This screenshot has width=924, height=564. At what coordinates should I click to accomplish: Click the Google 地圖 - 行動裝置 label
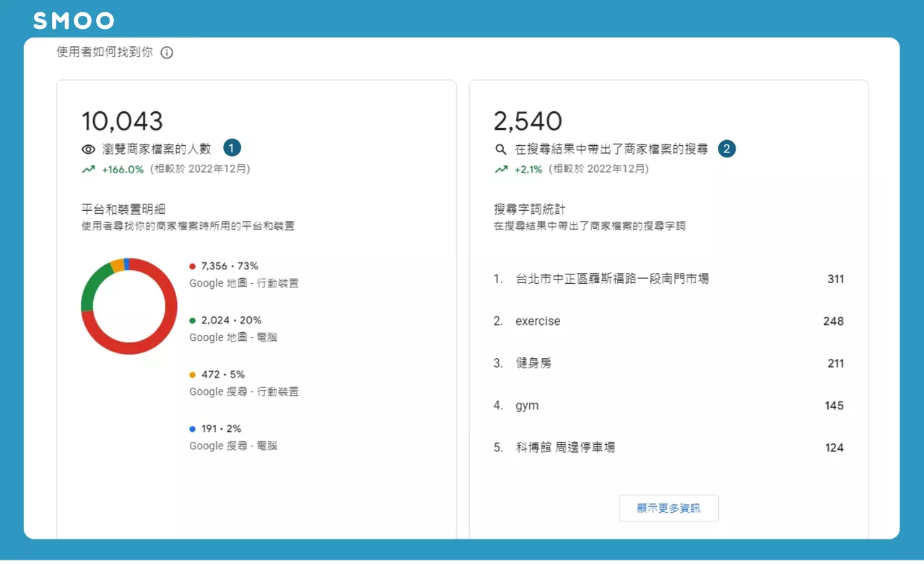click(244, 283)
